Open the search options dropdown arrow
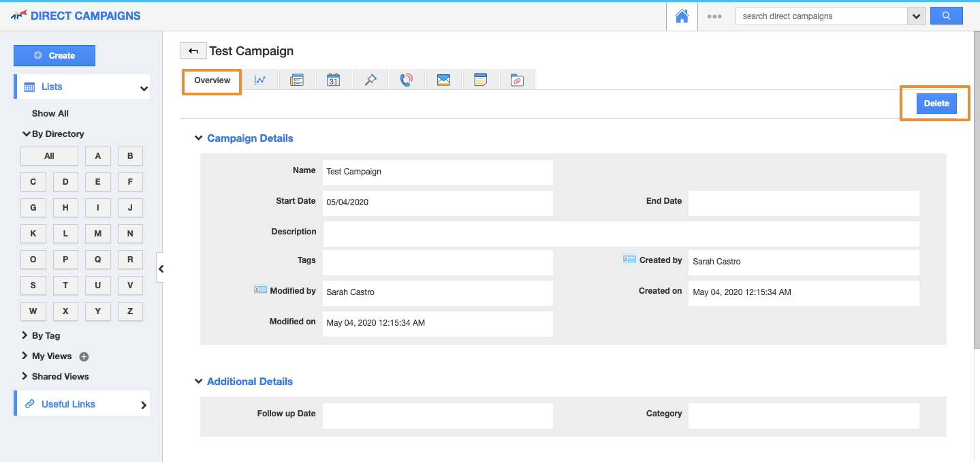The height and width of the screenshot is (462, 980). (x=917, y=16)
